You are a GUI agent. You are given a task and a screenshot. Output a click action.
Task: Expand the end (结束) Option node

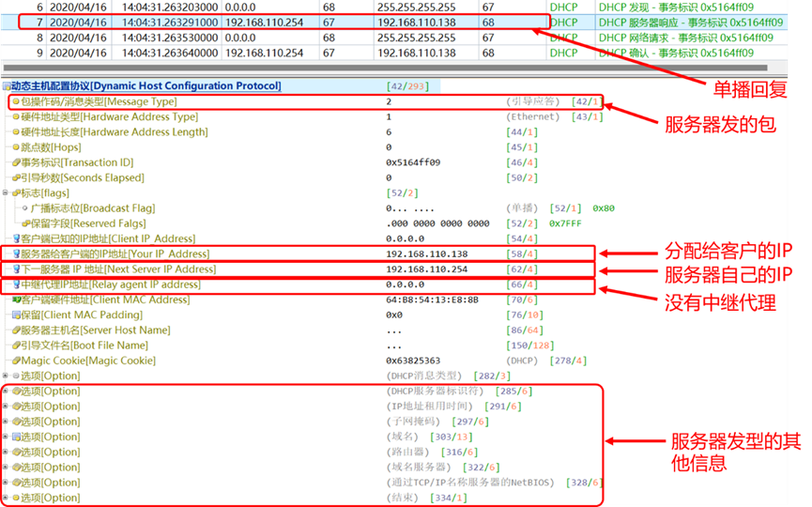click(6, 498)
